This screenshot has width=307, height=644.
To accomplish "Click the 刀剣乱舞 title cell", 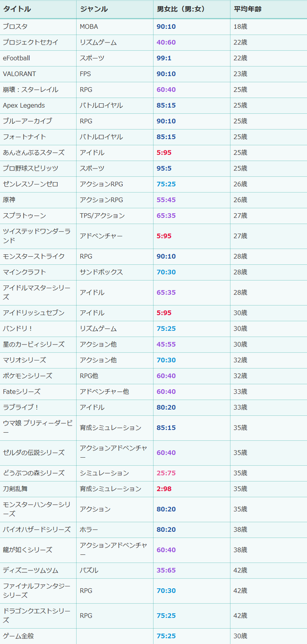I will [x=38, y=489].
